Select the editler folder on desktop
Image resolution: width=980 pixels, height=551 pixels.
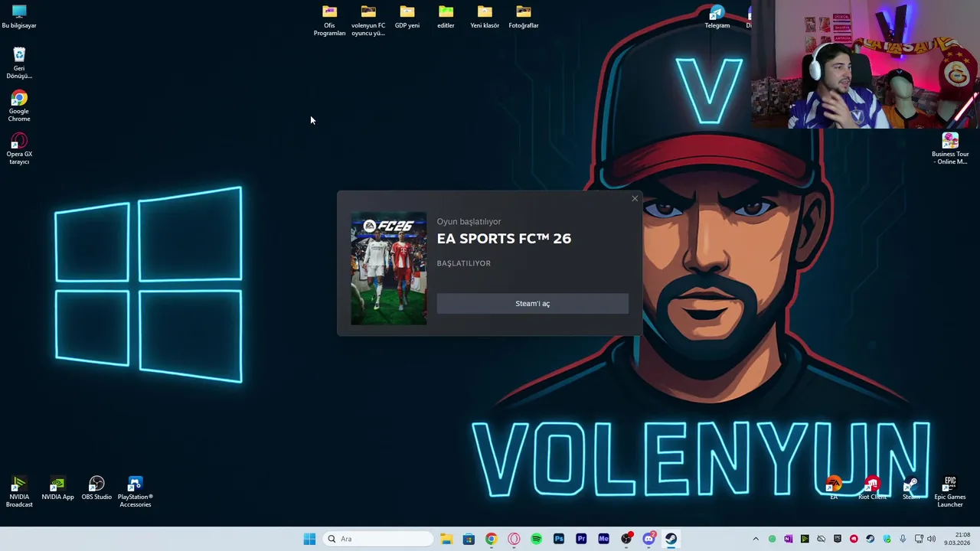(x=446, y=17)
